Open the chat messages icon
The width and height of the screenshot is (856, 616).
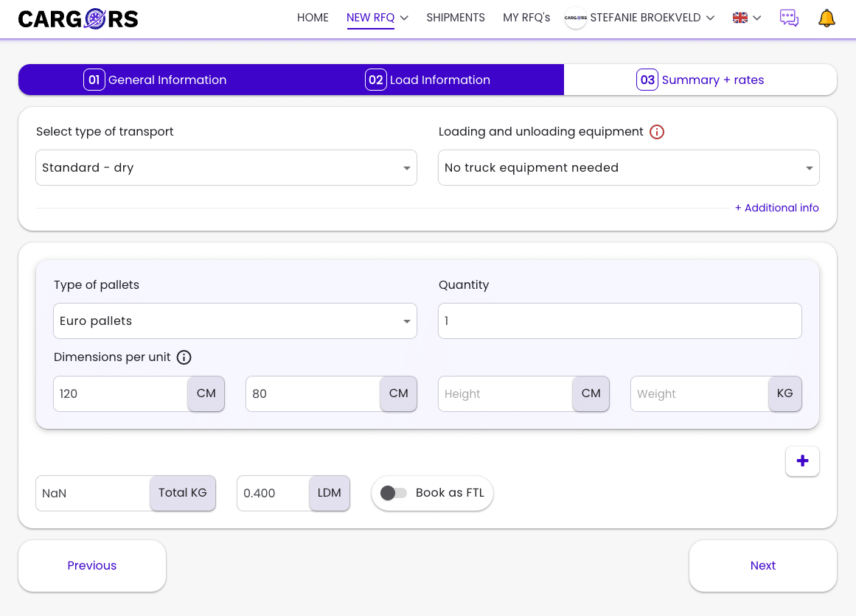click(x=789, y=18)
